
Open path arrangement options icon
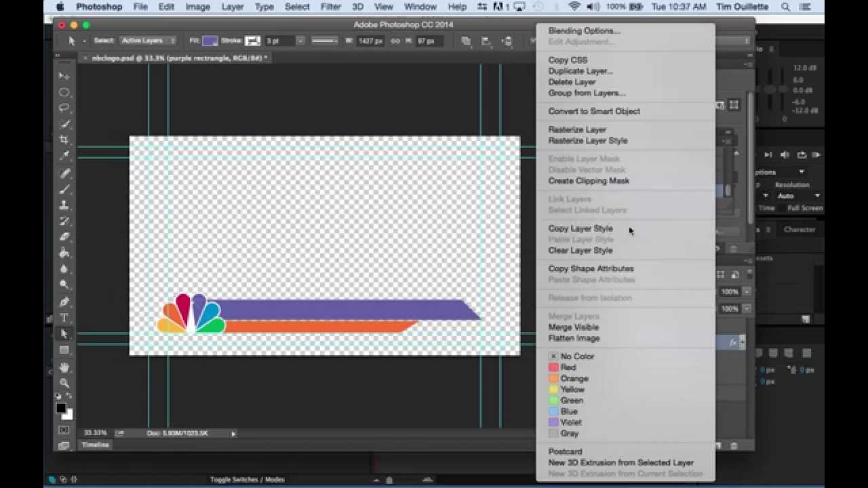(507, 41)
